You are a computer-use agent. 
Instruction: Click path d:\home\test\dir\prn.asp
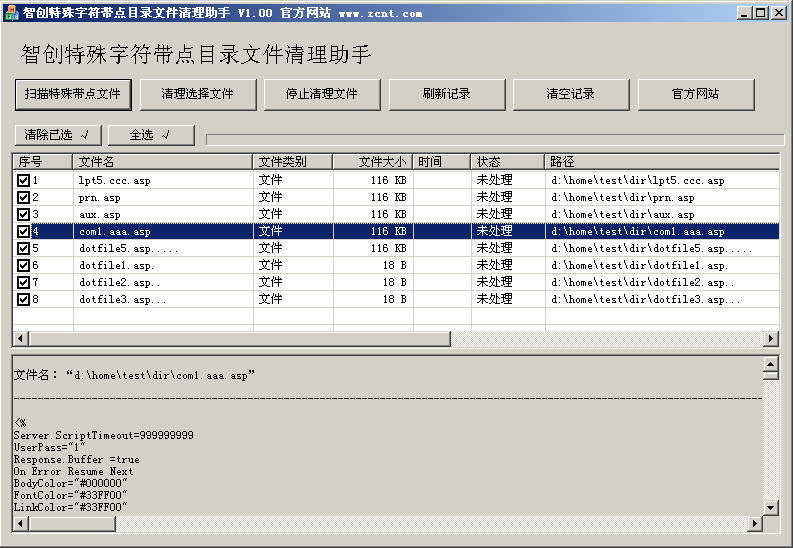coord(623,198)
